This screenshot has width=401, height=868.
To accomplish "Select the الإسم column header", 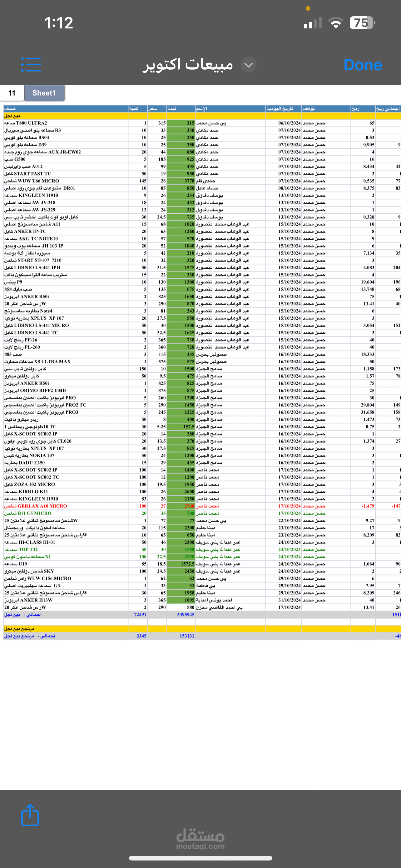I will click(x=230, y=108).
